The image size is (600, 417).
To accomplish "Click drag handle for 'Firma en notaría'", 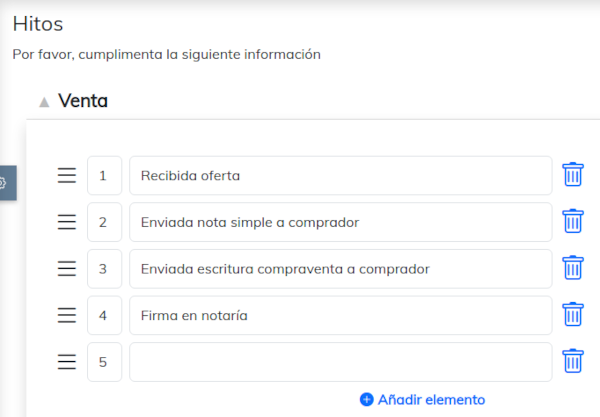I will [67, 315].
